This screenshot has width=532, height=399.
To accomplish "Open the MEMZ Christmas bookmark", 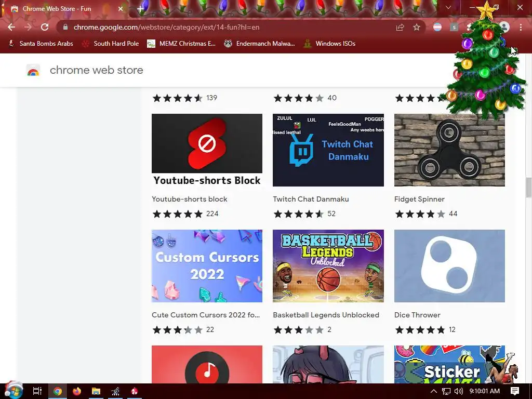I will (181, 44).
